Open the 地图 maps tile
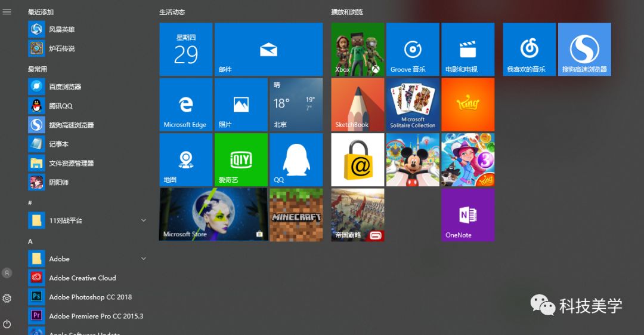Image resolution: width=644 pixels, height=335 pixels. [x=186, y=159]
